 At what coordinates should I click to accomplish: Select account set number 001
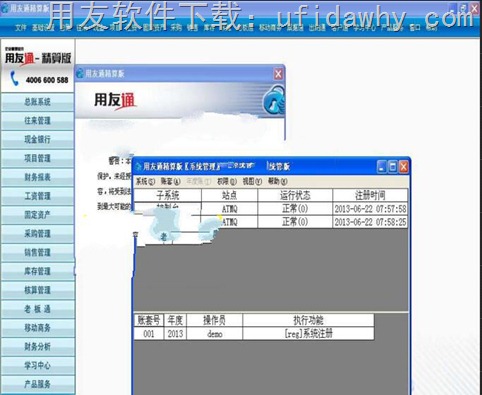point(149,334)
